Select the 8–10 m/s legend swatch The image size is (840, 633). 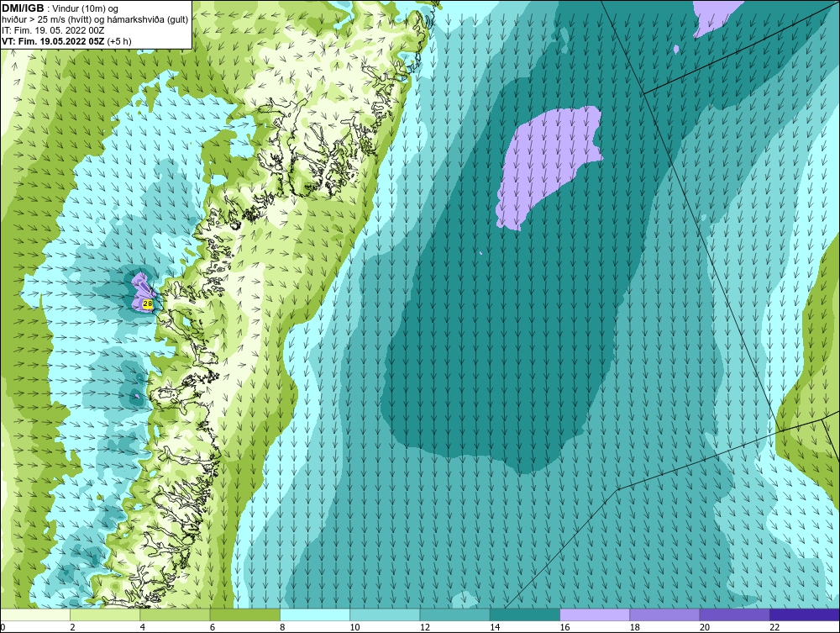[x=315, y=615]
